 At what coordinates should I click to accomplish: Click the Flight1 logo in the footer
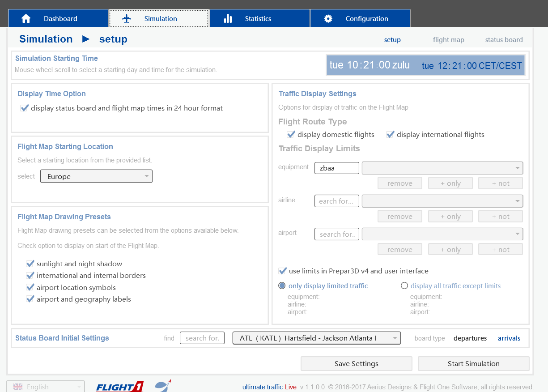[119, 387]
